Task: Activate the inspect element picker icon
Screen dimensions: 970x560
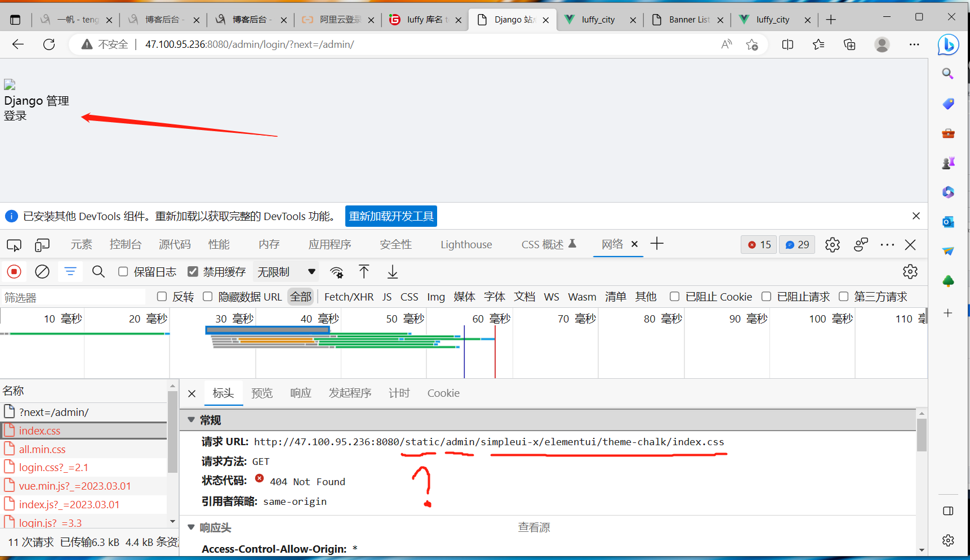Action: (14, 245)
